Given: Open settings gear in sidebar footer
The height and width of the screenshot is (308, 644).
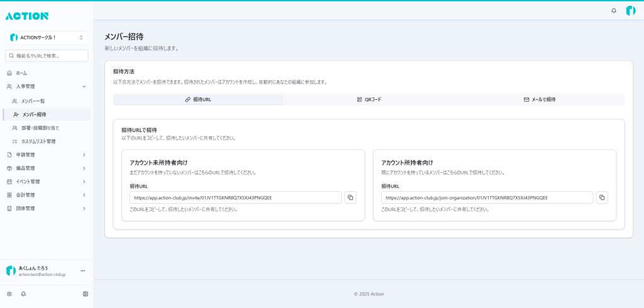Looking at the screenshot, I should point(9,294).
